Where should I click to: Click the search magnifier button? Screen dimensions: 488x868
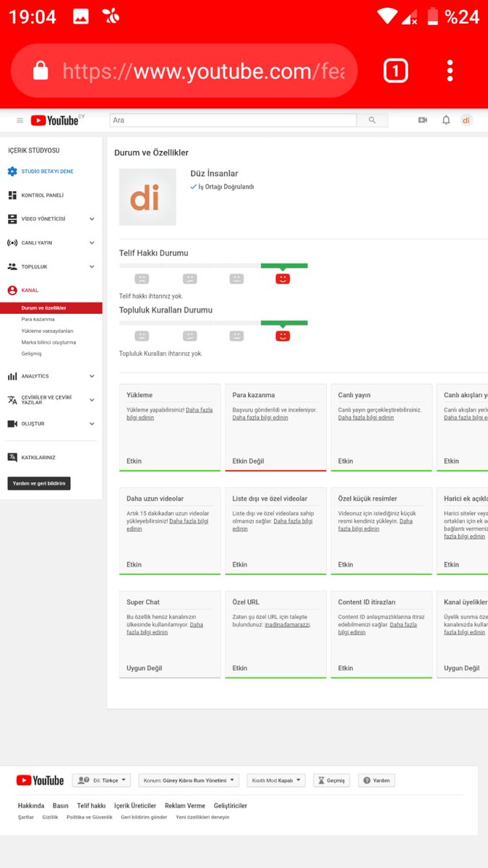click(x=372, y=120)
